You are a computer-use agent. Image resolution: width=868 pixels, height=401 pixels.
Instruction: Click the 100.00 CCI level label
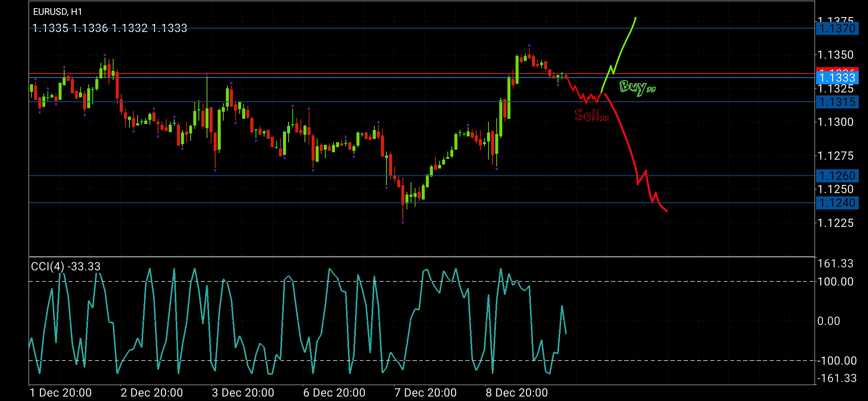pos(835,282)
